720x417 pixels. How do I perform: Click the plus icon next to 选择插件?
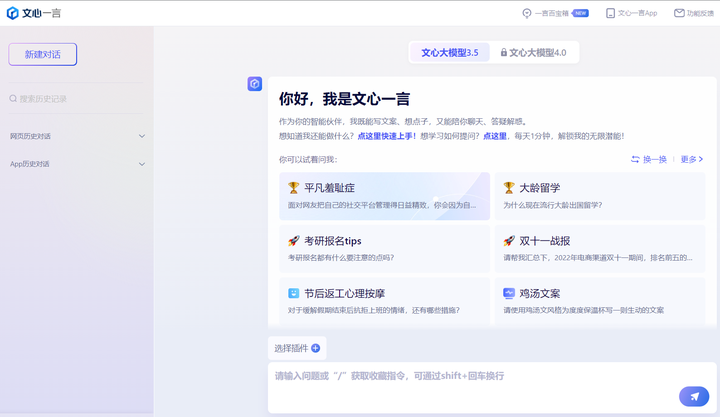(315, 348)
